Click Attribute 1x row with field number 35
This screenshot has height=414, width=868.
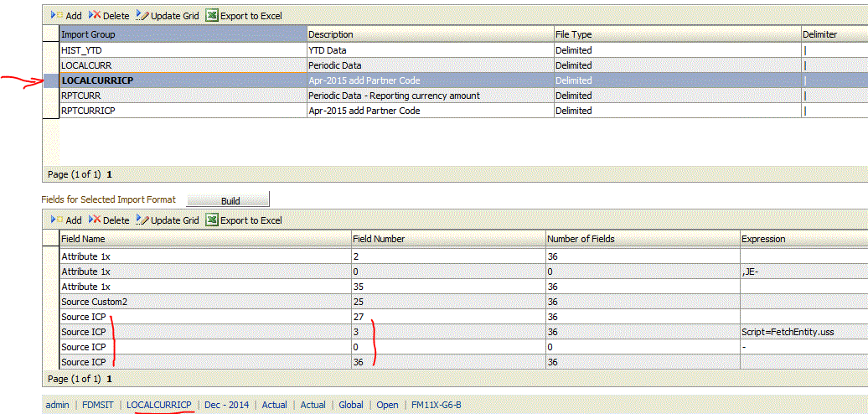click(x=455, y=287)
